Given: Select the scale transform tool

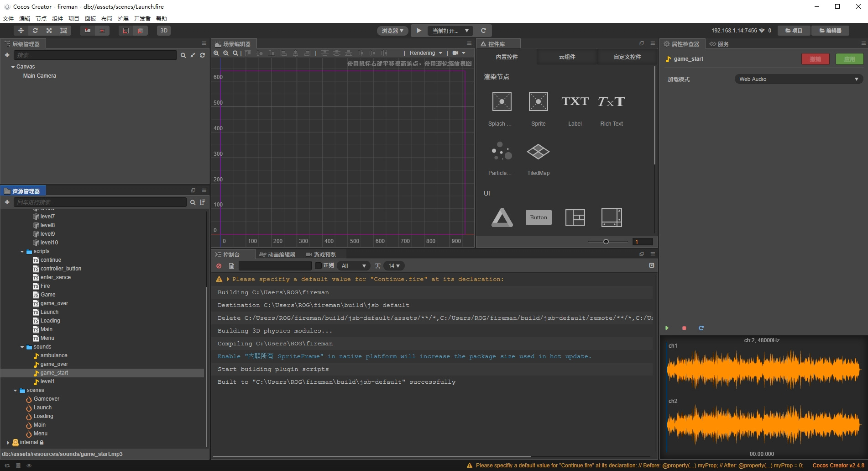Looking at the screenshot, I should (x=49, y=31).
